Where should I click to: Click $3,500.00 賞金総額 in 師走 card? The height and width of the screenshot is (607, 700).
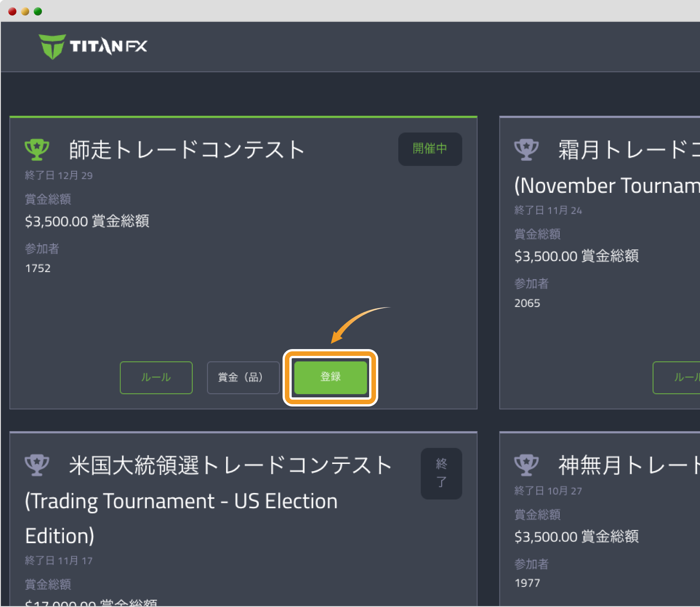coord(87,221)
